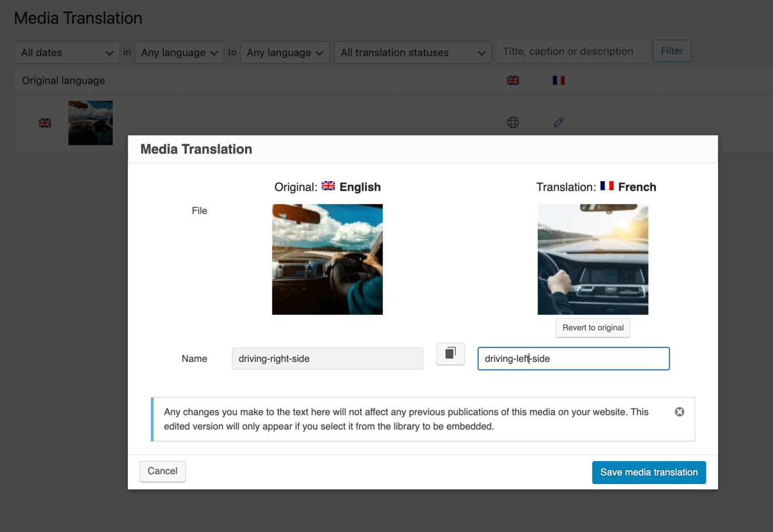This screenshot has width=773, height=532.
Task: Click the English flag beside the Original label
Action: 328,186
